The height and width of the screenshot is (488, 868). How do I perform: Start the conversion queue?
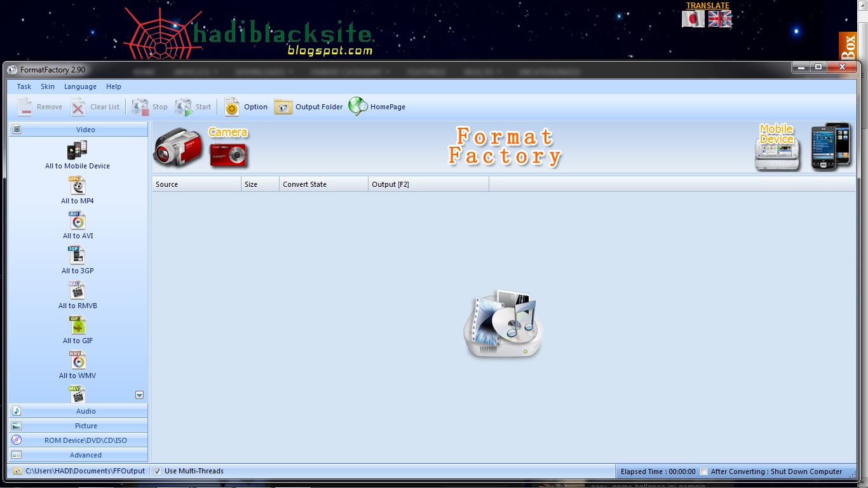193,107
